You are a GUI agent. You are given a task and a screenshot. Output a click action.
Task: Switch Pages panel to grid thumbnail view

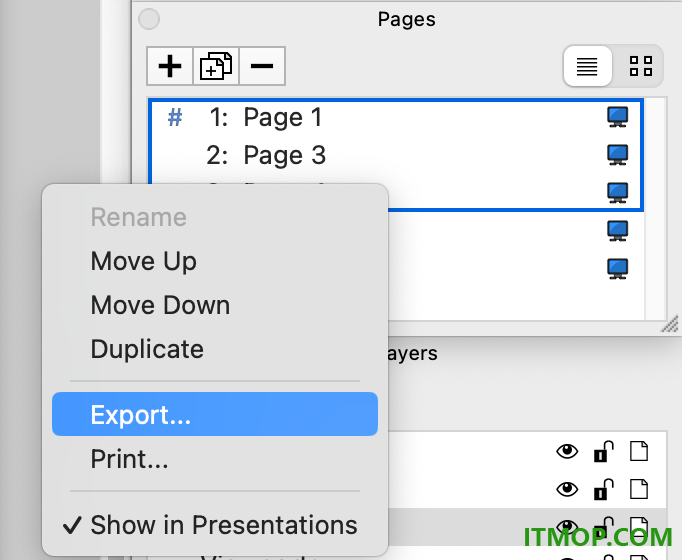pyautogui.click(x=641, y=66)
